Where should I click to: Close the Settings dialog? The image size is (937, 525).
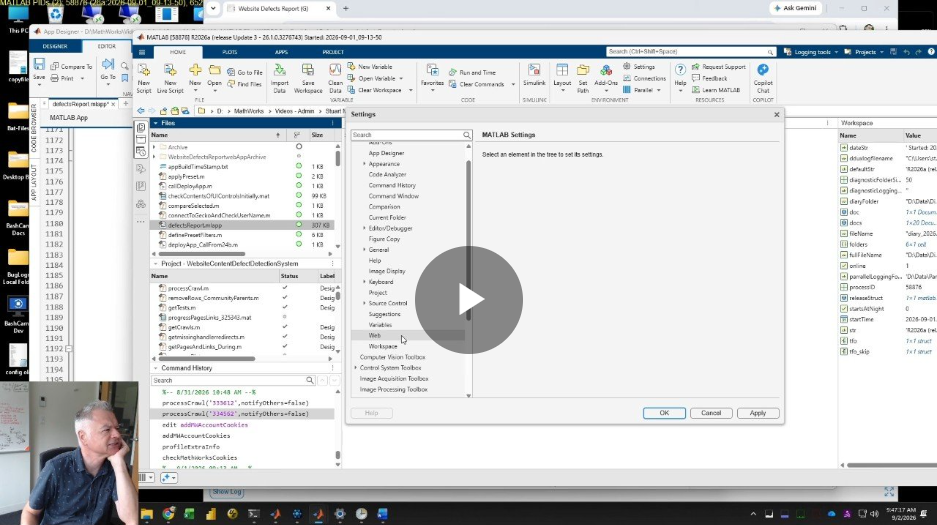777,115
